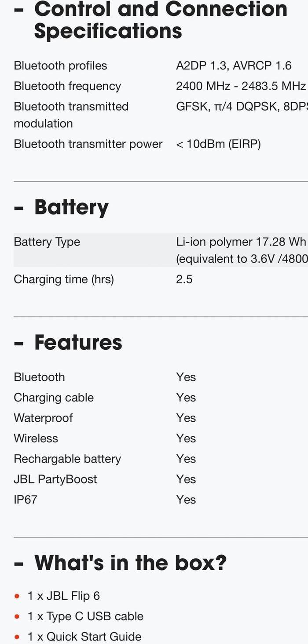
Task: Click the IP67 feature label
Action: (26, 499)
